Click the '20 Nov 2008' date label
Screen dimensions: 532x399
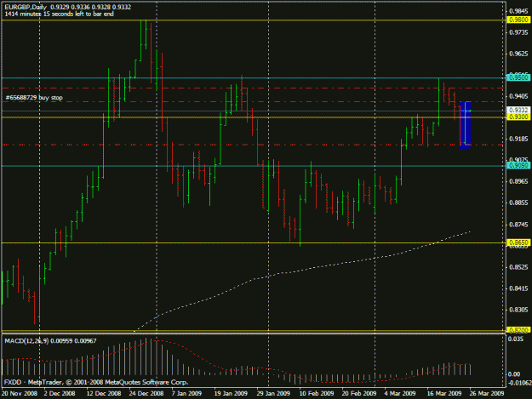[20, 393]
